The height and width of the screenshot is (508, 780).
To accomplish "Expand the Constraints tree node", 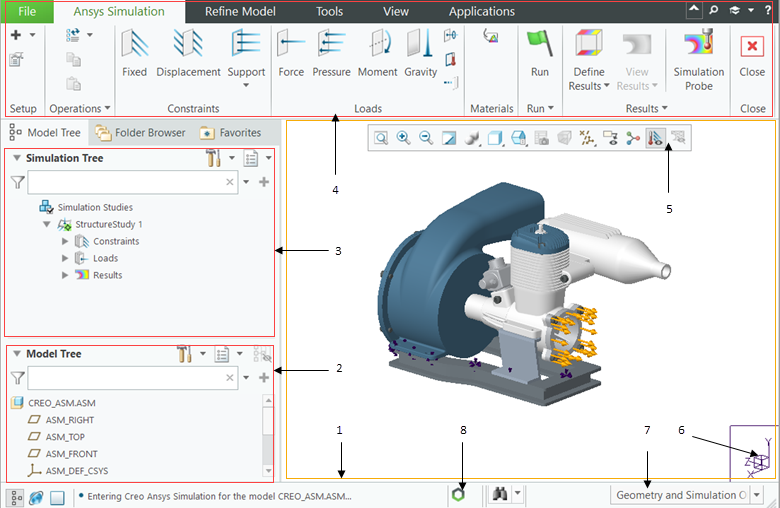I will 66,241.
